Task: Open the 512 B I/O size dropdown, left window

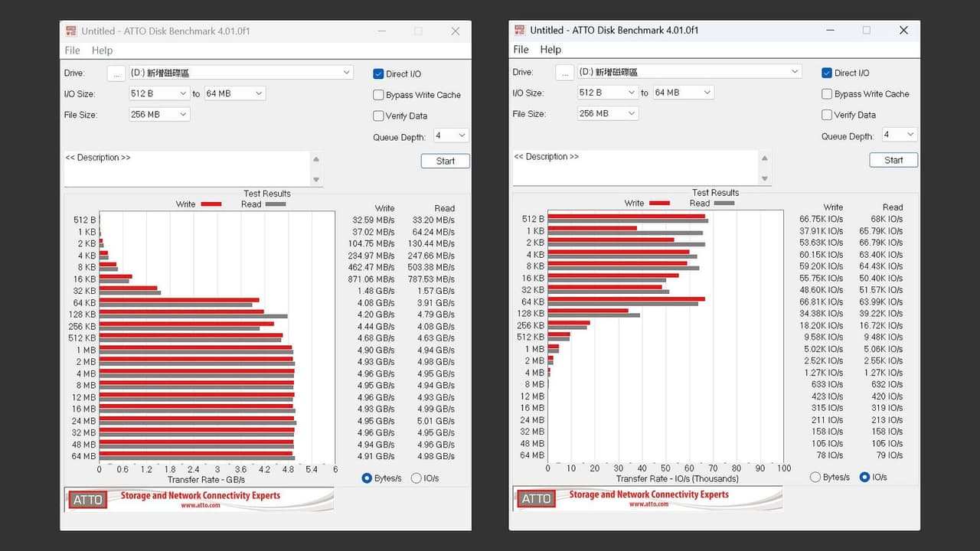Action: [x=159, y=93]
